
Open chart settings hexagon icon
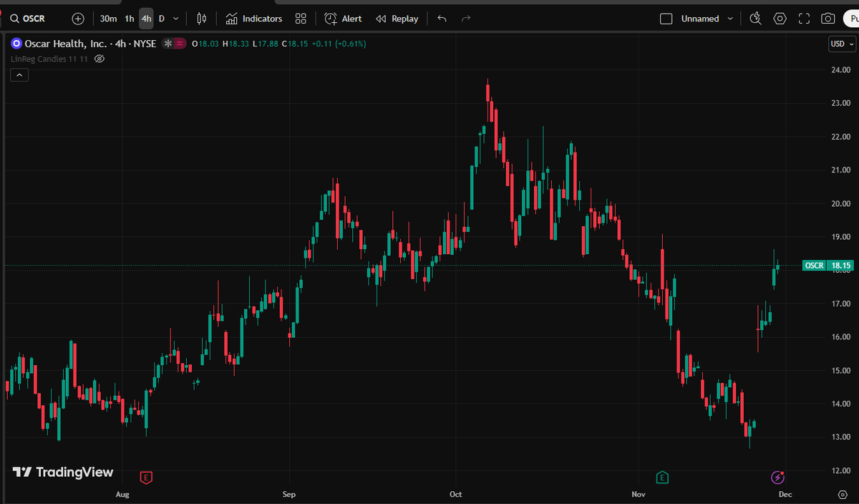(780, 19)
